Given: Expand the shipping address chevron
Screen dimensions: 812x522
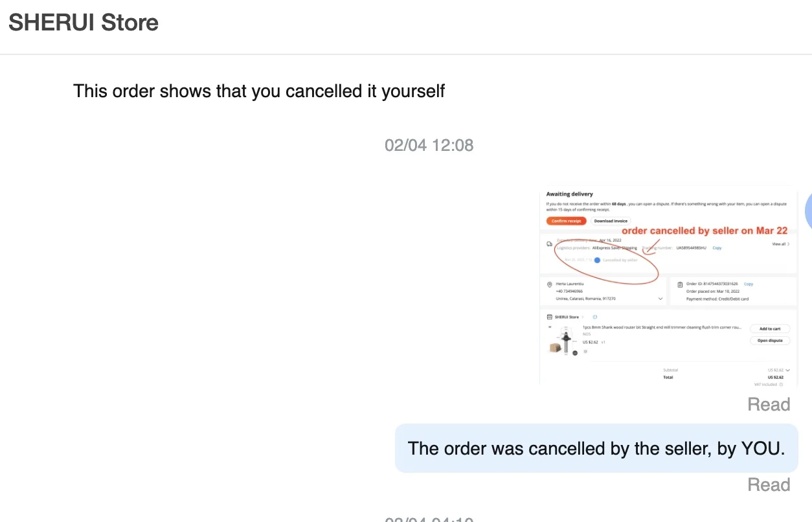Looking at the screenshot, I should [x=660, y=299].
